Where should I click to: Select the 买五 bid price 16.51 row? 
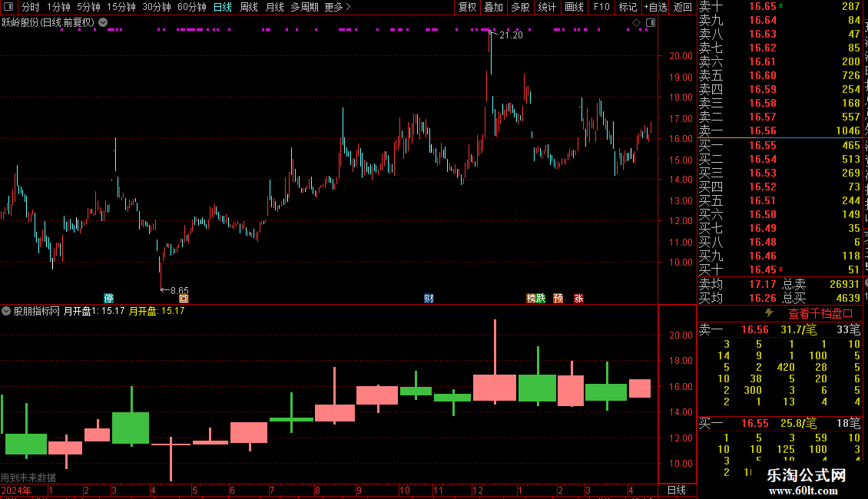(x=780, y=200)
